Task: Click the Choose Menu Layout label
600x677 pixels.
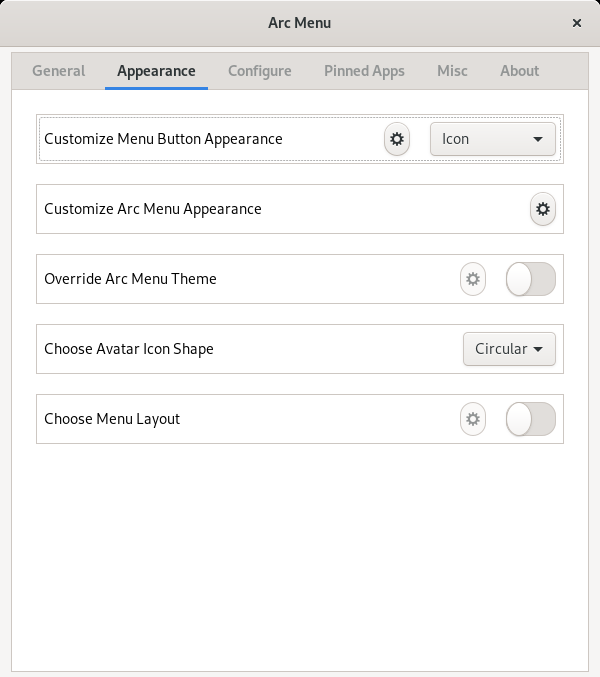Action: pos(112,419)
